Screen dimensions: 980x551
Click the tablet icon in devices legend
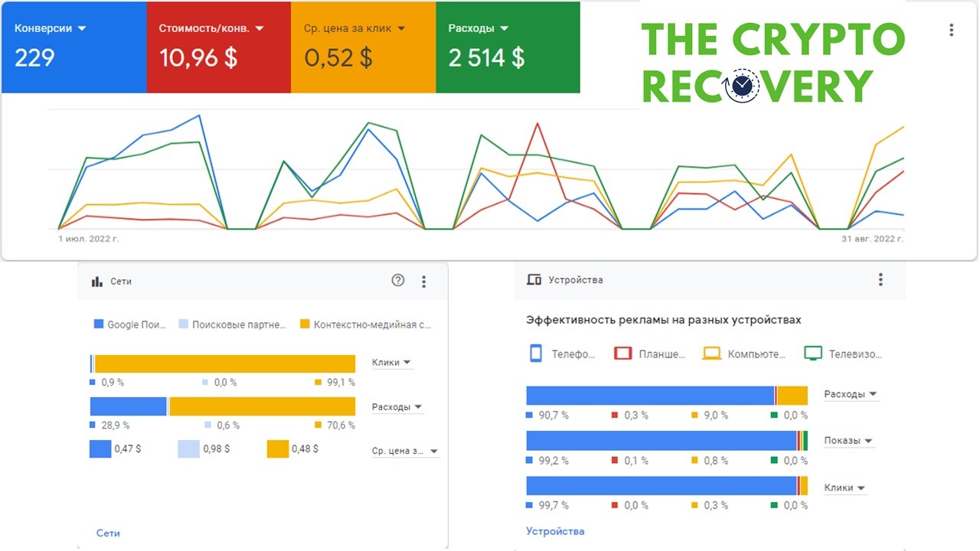click(623, 354)
